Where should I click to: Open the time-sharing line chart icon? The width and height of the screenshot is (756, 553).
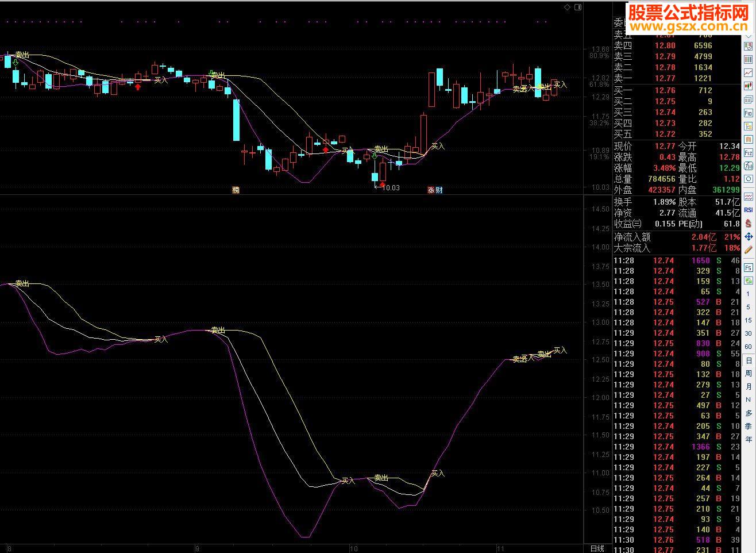pyautogui.click(x=749, y=72)
